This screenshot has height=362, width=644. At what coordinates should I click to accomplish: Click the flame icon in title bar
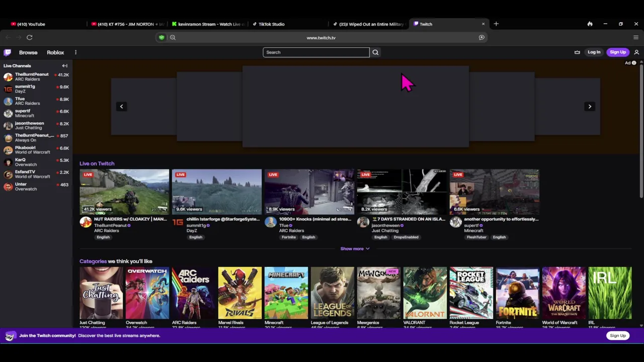click(x=590, y=24)
